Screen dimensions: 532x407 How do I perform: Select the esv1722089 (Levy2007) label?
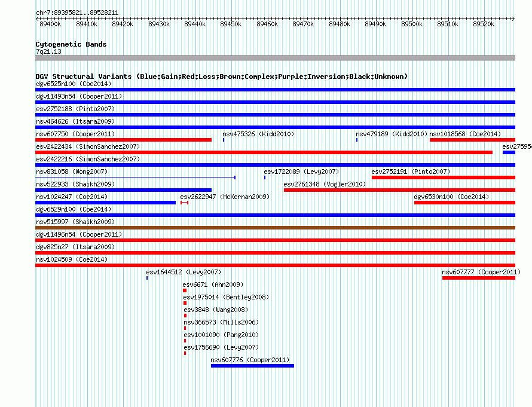pyautogui.click(x=301, y=172)
